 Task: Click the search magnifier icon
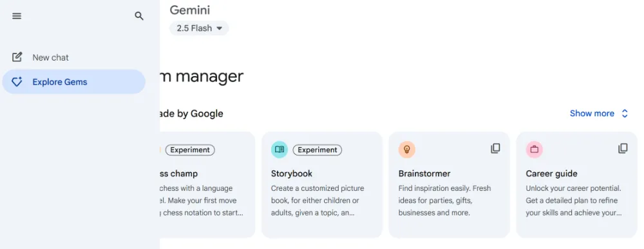[x=139, y=16]
